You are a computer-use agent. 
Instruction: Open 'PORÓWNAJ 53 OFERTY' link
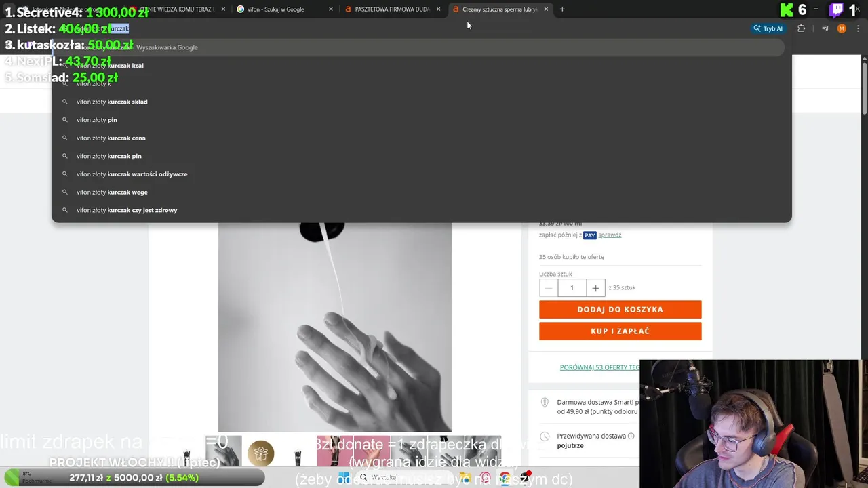tap(599, 367)
